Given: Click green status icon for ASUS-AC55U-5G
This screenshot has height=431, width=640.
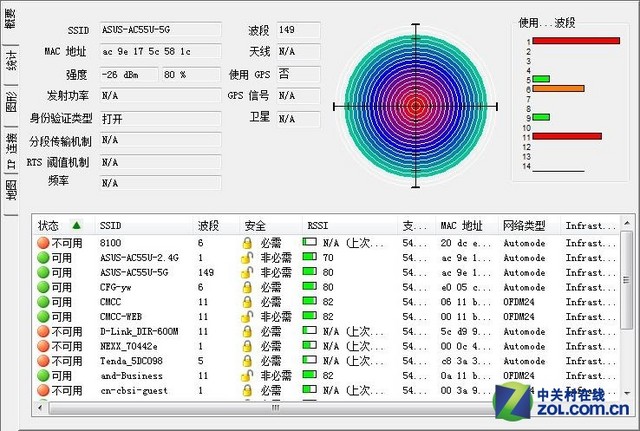Looking at the screenshot, I should pyautogui.click(x=43, y=273).
